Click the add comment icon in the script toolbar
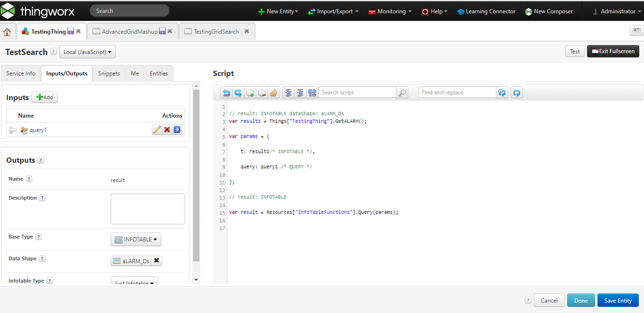 (x=250, y=92)
